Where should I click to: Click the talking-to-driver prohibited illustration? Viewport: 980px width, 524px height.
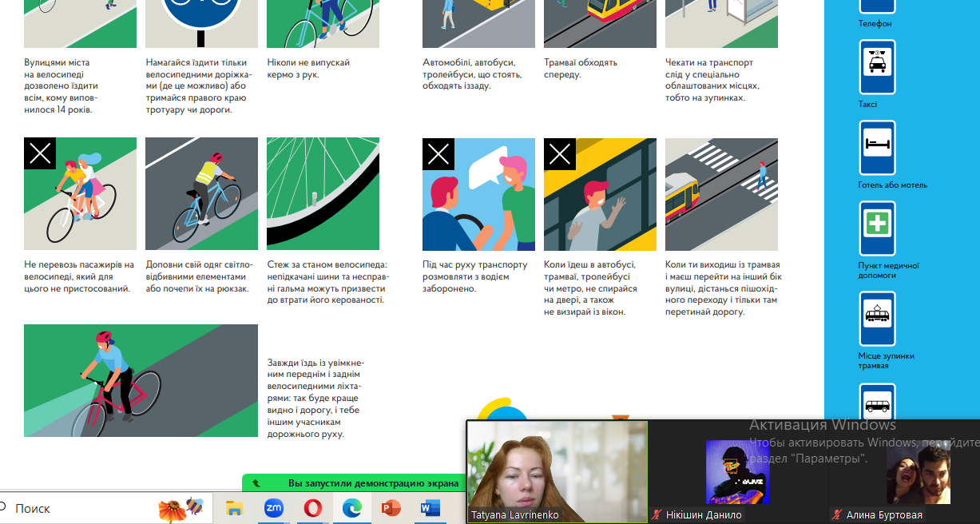click(x=478, y=194)
